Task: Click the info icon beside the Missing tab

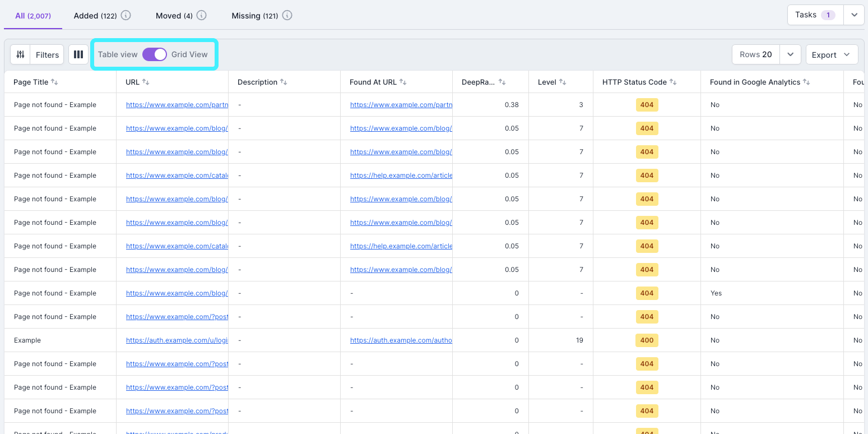Action: 287,15
